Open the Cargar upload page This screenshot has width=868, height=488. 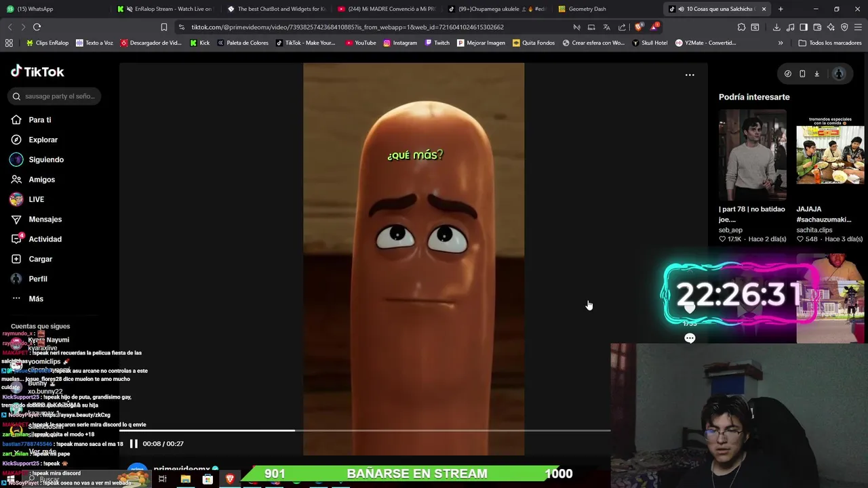[32, 259]
